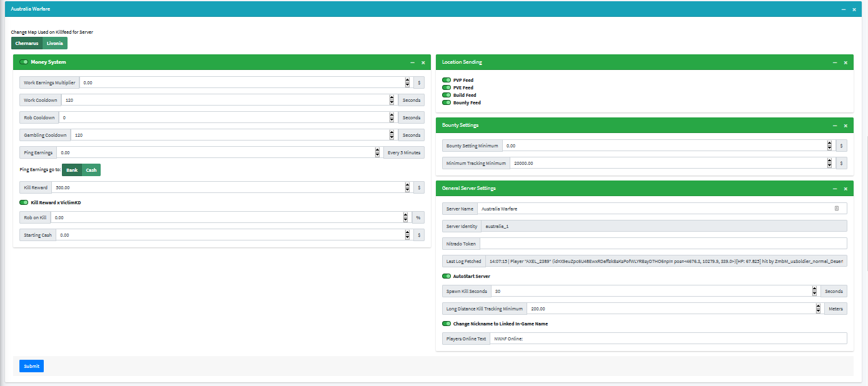This screenshot has width=868, height=386.
Task: Select the Livonia map option
Action: point(55,43)
